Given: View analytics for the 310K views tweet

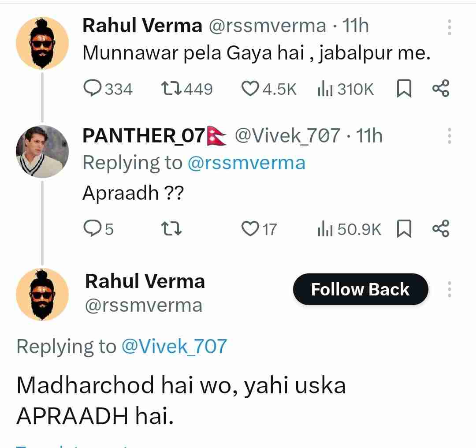Looking at the screenshot, I should 325,89.
